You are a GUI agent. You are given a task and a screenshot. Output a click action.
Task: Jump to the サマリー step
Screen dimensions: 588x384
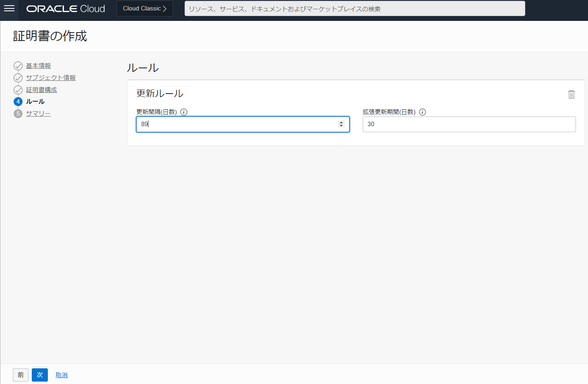tap(39, 114)
